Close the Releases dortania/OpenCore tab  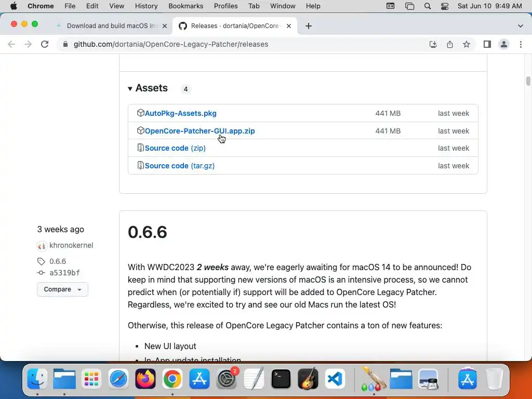tap(289, 26)
